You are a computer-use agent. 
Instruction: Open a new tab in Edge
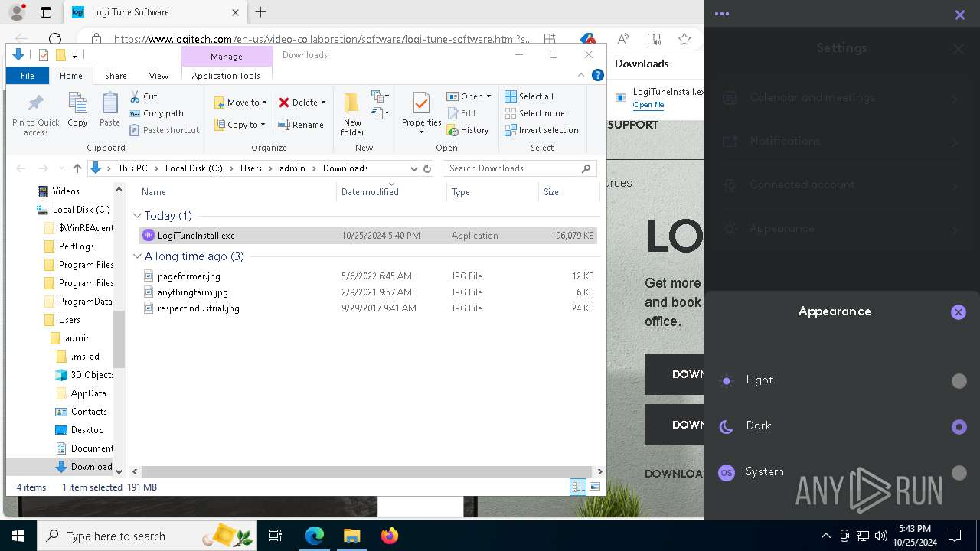[260, 12]
